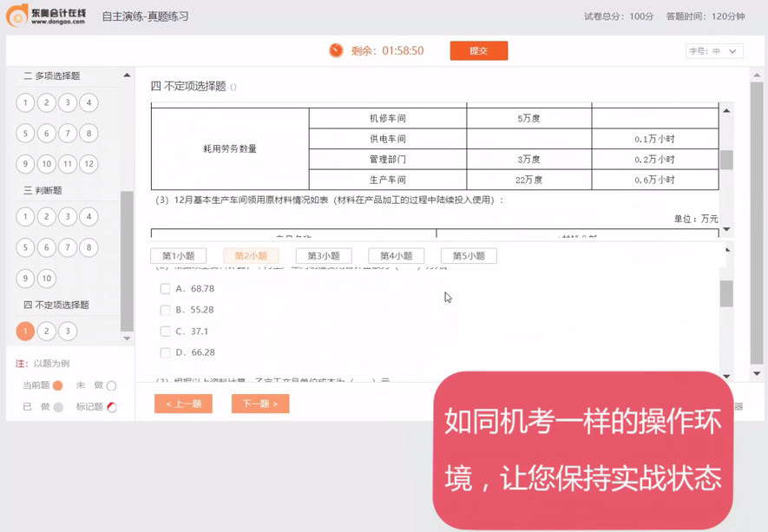Check answer option D. 66.28
Image resolution: width=768 pixels, height=532 pixels.
[x=165, y=352]
